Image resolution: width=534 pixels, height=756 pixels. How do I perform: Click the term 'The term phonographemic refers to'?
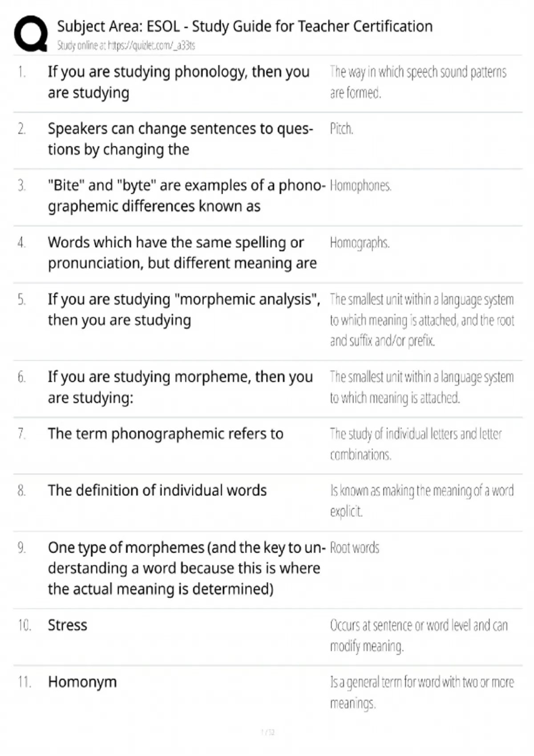coord(166,434)
